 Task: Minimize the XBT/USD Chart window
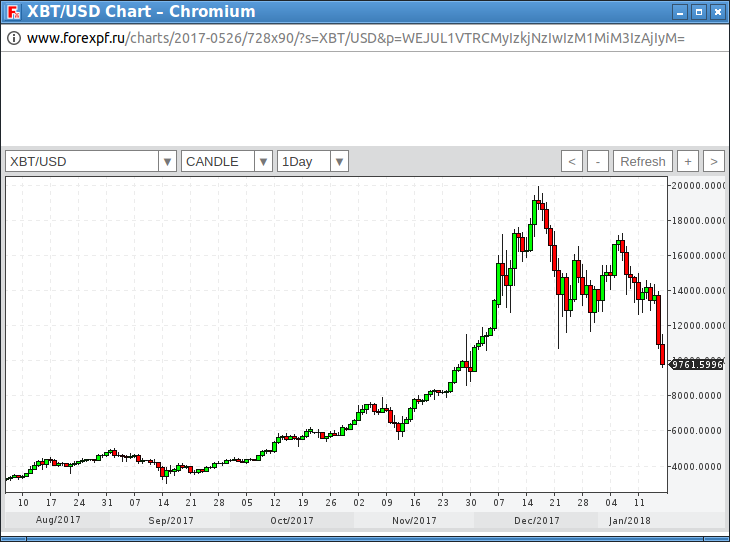[680, 12]
